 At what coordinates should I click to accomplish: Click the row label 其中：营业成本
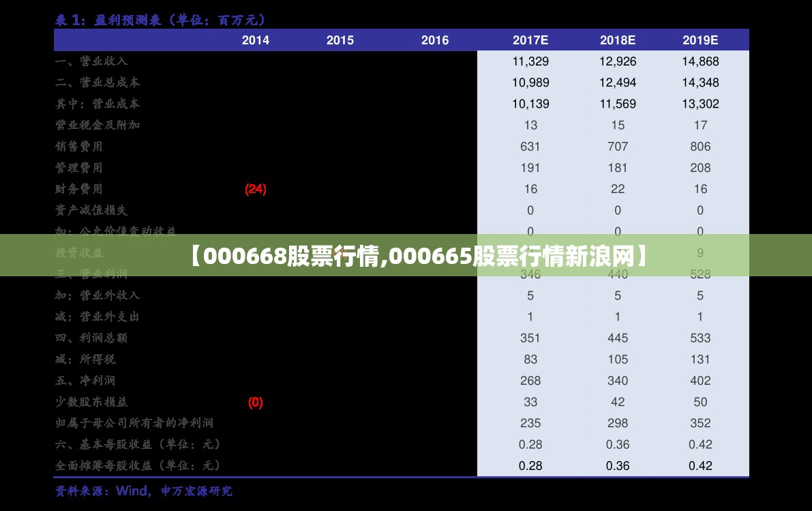click(97, 104)
